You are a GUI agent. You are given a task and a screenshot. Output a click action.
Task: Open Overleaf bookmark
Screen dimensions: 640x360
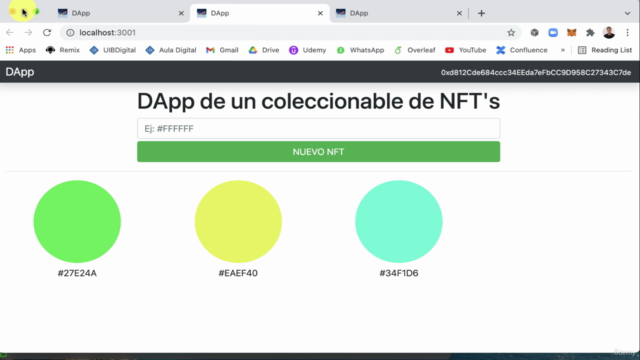415,50
